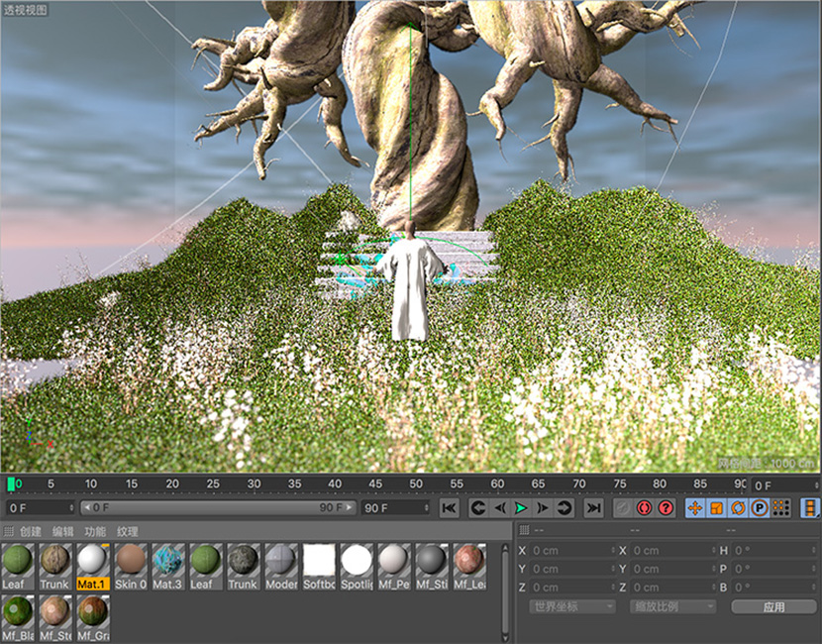Click the 透视视图 viewport label

tap(25, 10)
